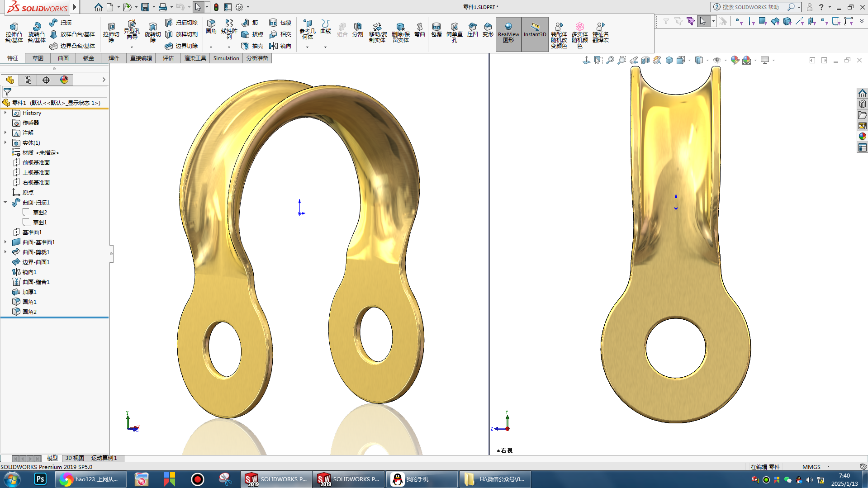Viewport: 868px width, 488px height.
Task: Start the Revolved Cut (旋转切除) tool
Action: coord(153,33)
